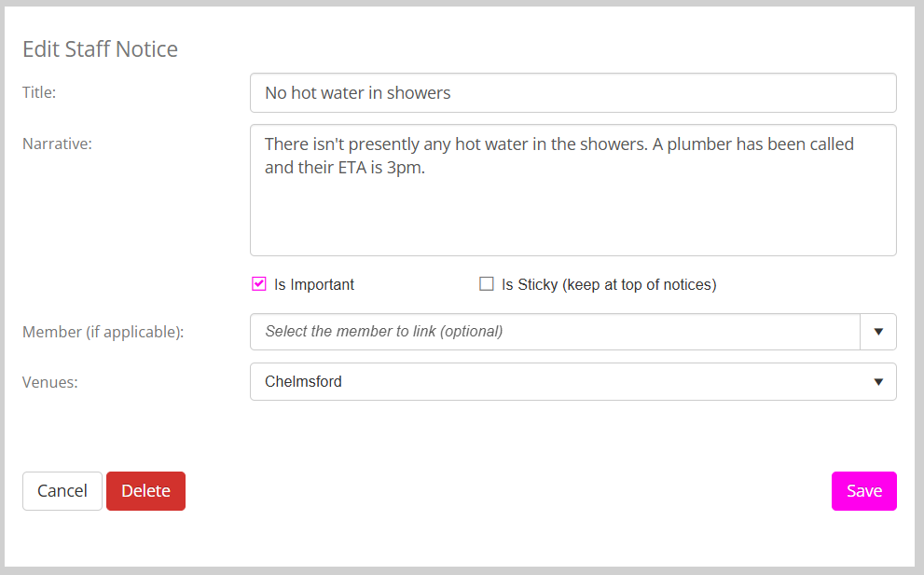Click the 'Narrative:' field label
The width and height of the screenshot is (924, 575).
pos(57,144)
